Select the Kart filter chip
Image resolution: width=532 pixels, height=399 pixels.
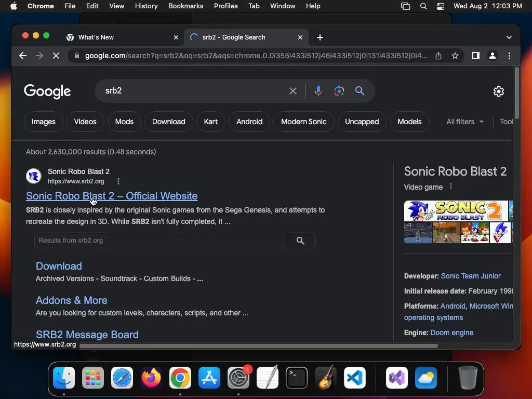pos(211,122)
